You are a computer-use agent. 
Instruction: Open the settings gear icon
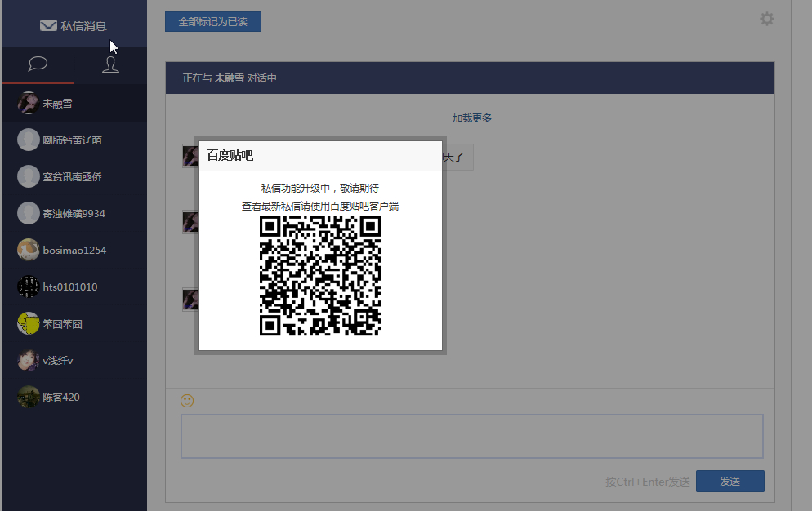[x=767, y=19]
